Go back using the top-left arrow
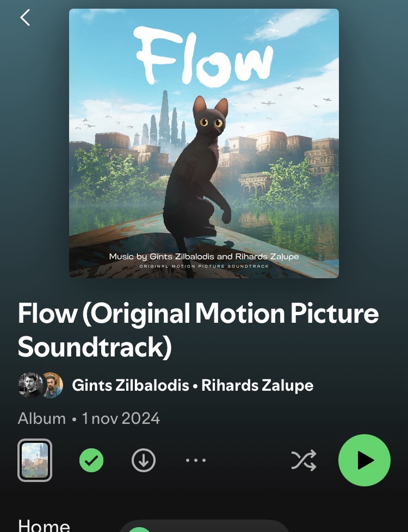Image resolution: width=408 pixels, height=532 pixels. (25, 17)
